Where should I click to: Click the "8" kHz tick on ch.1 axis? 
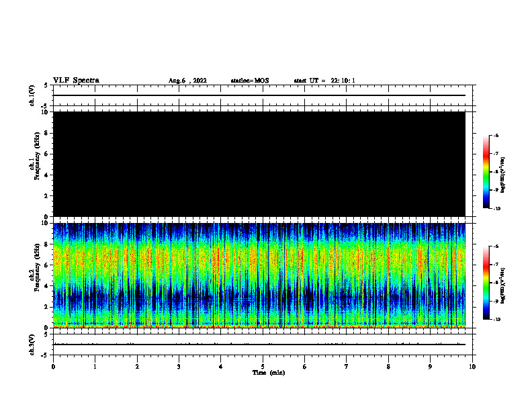46,133
